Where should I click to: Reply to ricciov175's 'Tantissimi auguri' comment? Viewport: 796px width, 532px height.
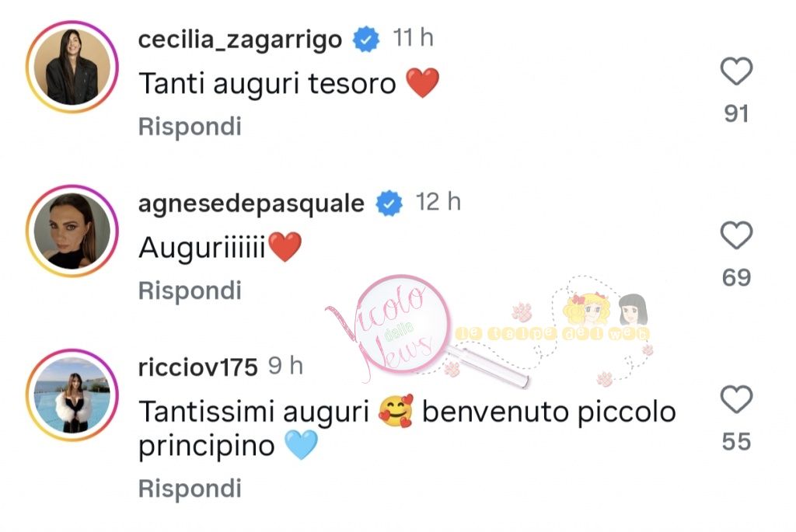point(190,489)
